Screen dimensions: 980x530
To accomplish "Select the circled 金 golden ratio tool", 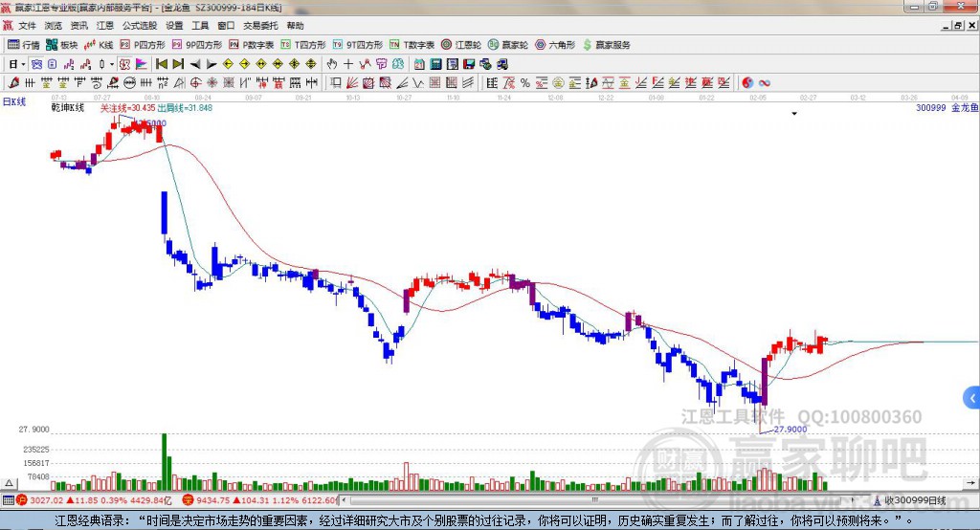I will click(558, 82).
